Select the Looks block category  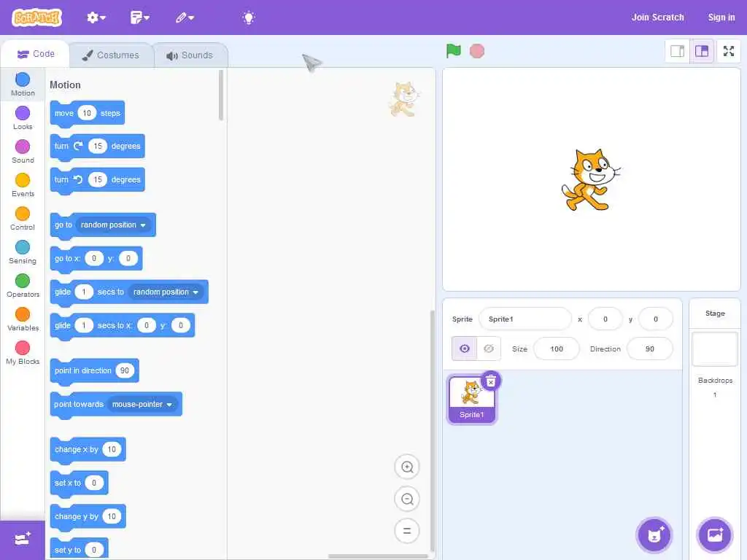(x=23, y=117)
